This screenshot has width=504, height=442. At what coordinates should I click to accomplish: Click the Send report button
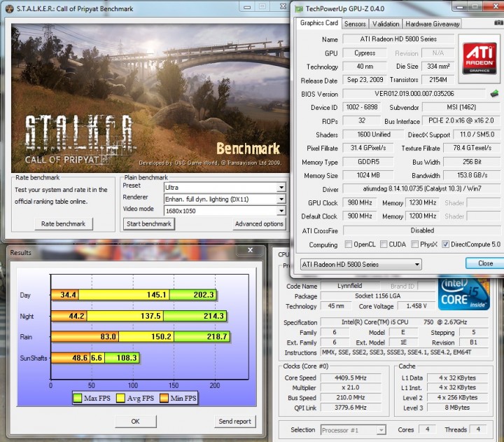[235, 422]
